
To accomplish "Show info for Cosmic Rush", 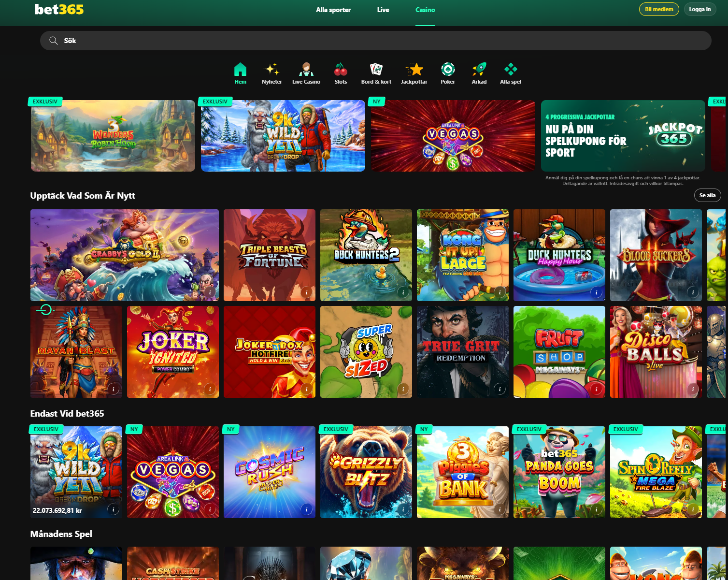I will 306,509.
